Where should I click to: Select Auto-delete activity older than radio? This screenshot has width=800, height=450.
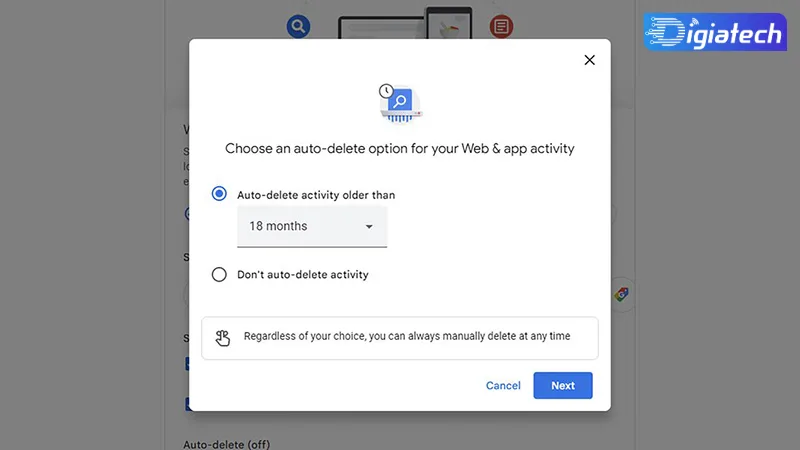click(219, 194)
